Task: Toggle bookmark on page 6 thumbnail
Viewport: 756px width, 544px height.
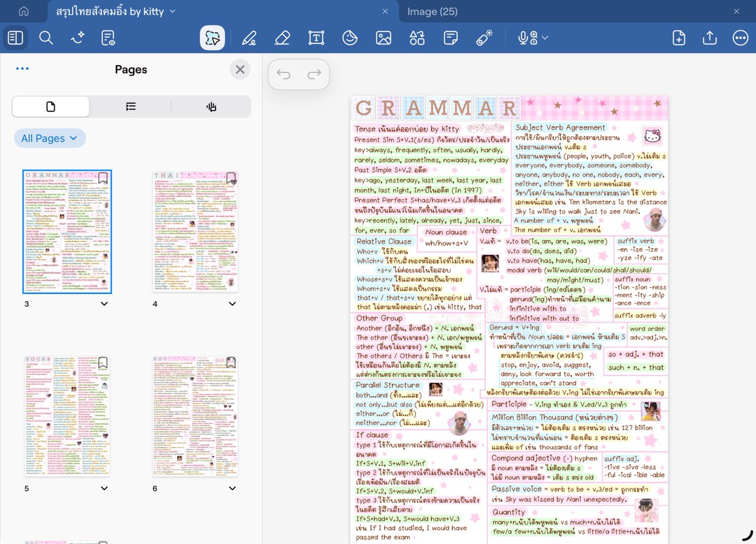Action: point(231,363)
